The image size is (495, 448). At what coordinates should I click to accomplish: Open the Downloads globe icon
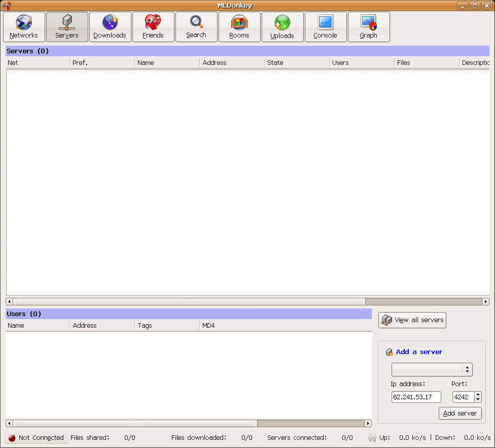point(110,22)
